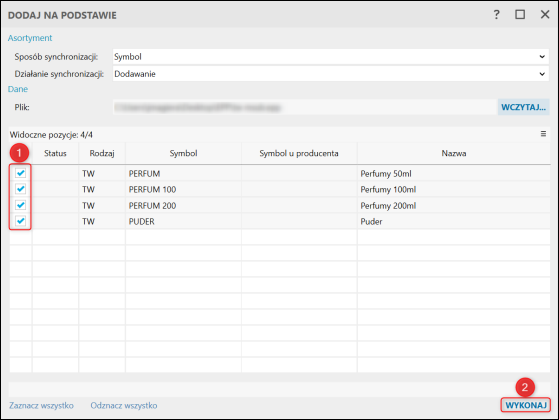559x420 pixels.
Task: Toggle the PUDER row checkbox
Action: tap(21, 221)
